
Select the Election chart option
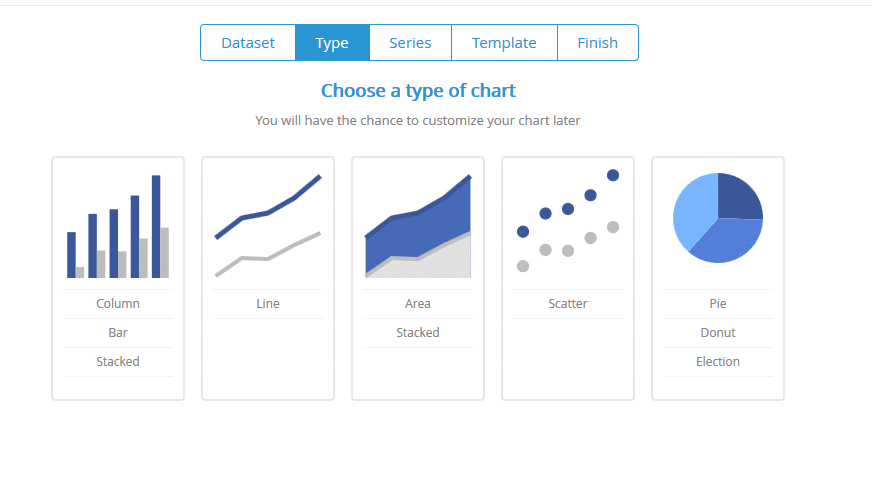(718, 361)
